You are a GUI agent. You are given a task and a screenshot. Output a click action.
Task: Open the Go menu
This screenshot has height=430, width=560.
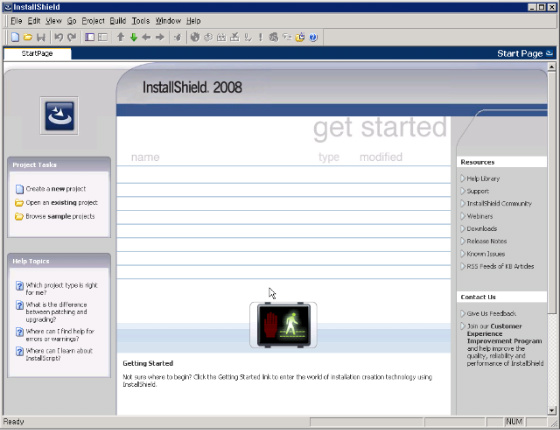pyautogui.click(x=72, y=21)
